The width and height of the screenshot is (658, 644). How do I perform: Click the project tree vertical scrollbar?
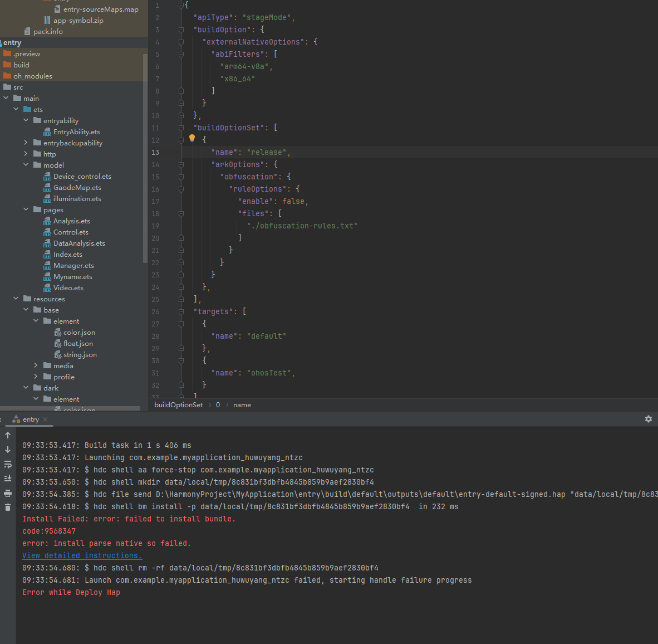pos(145,158)
